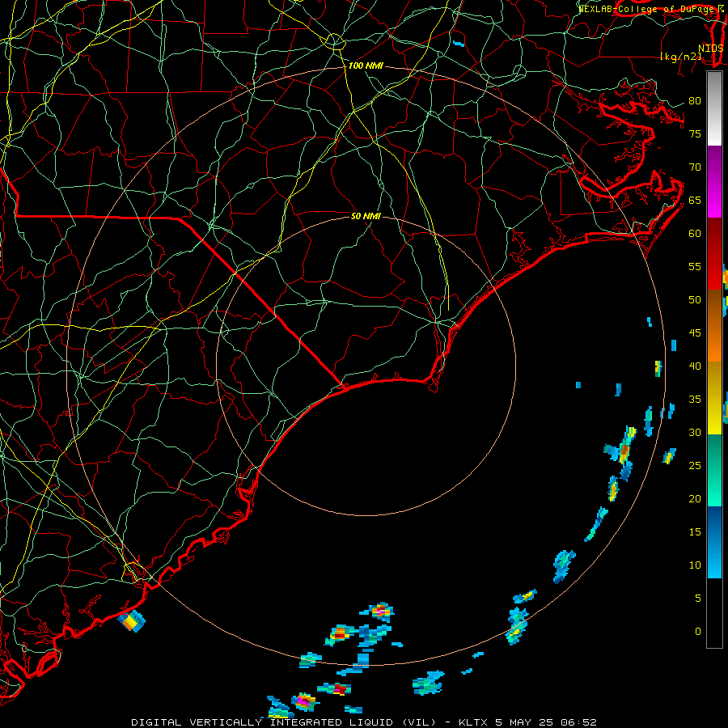The height and width of the screenshot is (728, 728).
Task: Pick the green segment of the color scale
Action: tap(714, 470)
